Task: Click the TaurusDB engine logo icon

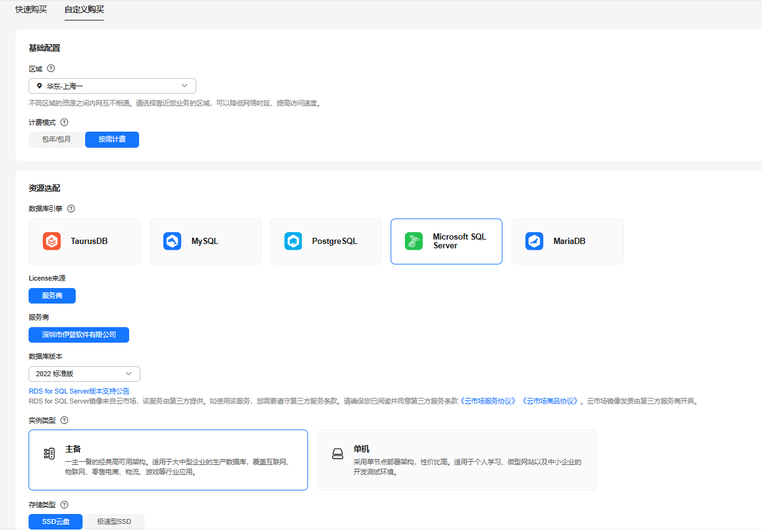Action: [x=52, y=241]
